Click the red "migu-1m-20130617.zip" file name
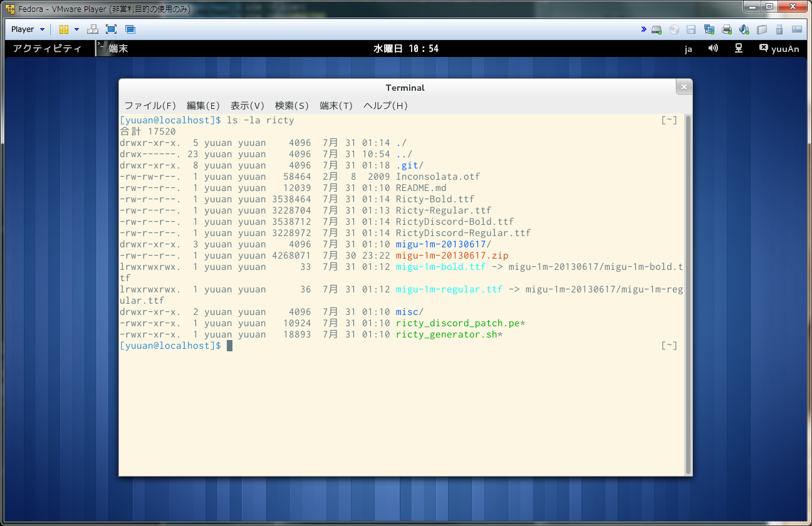This screenshot has height=526, width=812. [452, 255]
